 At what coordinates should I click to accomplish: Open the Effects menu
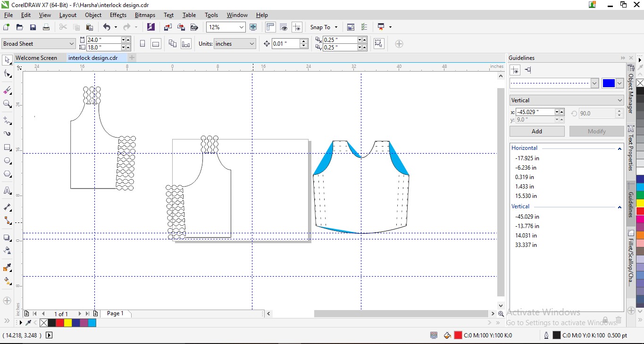click(118, 15)
